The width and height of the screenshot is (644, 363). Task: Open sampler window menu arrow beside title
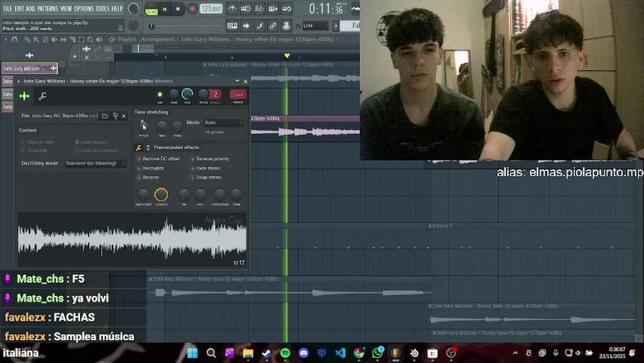[19, 81]
